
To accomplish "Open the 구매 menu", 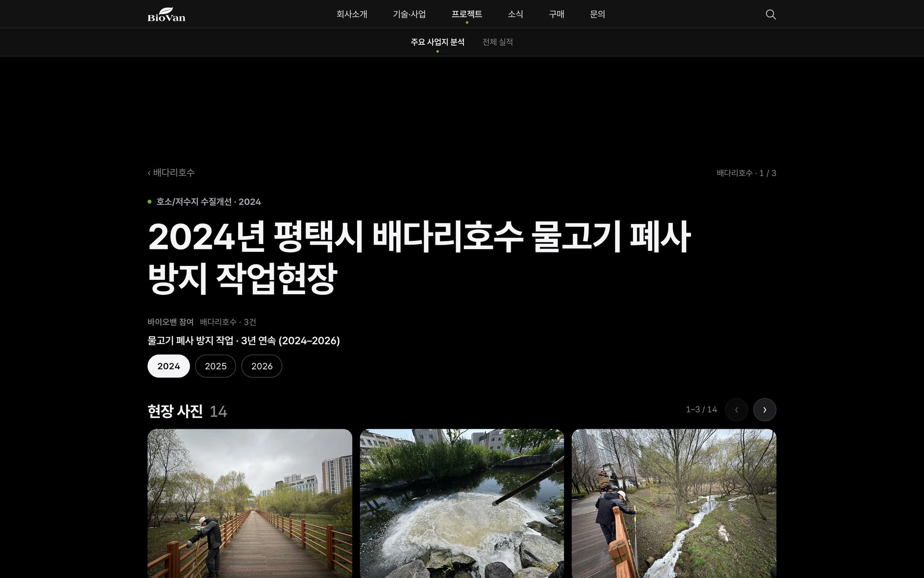I will pyautogui.click(x=556, y=14).
